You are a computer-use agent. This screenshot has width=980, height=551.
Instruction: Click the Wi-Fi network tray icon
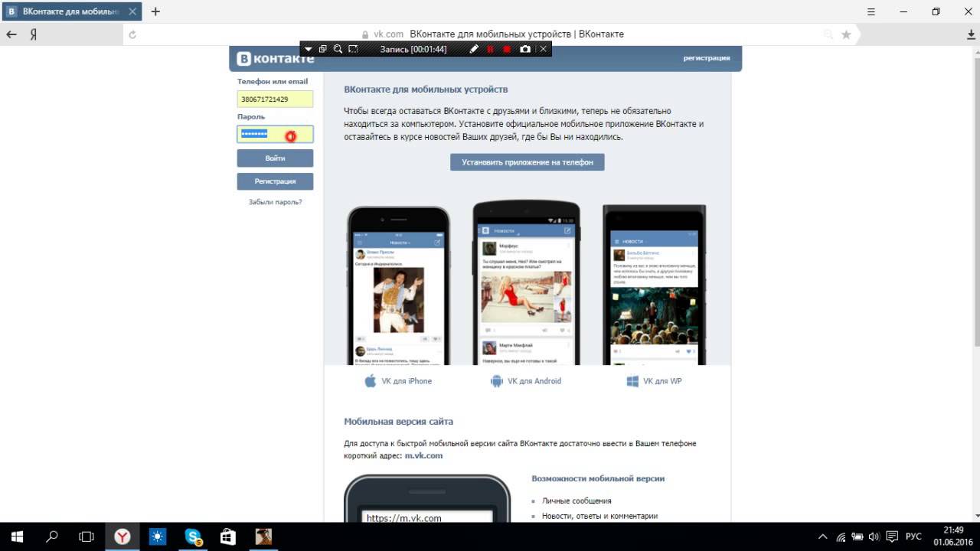(841, 537)
